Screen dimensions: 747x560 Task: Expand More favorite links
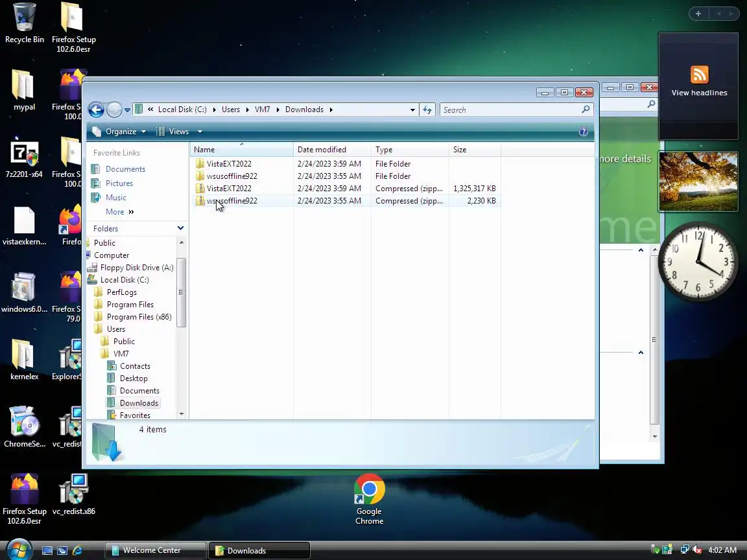coord(119,212)
